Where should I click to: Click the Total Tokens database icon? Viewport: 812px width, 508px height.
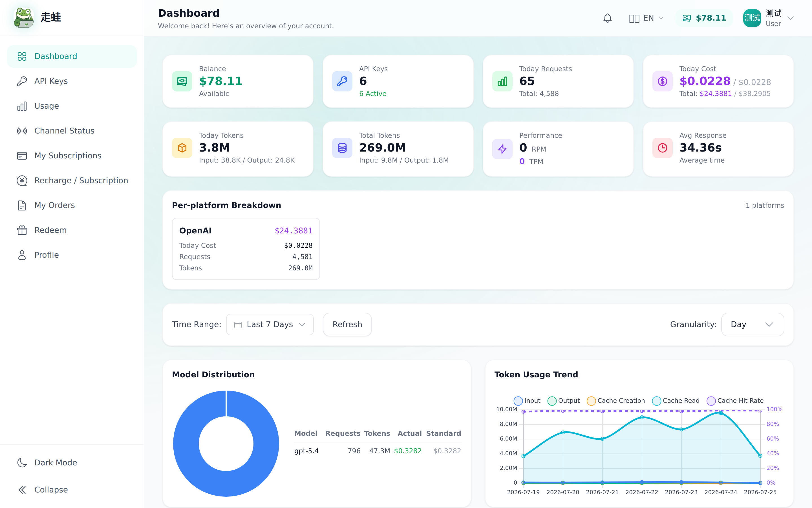[342, 148]
